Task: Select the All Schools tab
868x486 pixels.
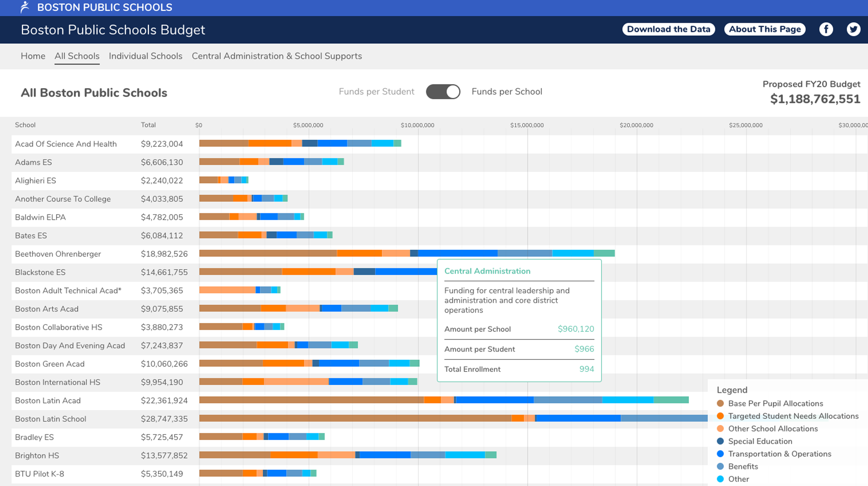Action: (x=77, y=56)
